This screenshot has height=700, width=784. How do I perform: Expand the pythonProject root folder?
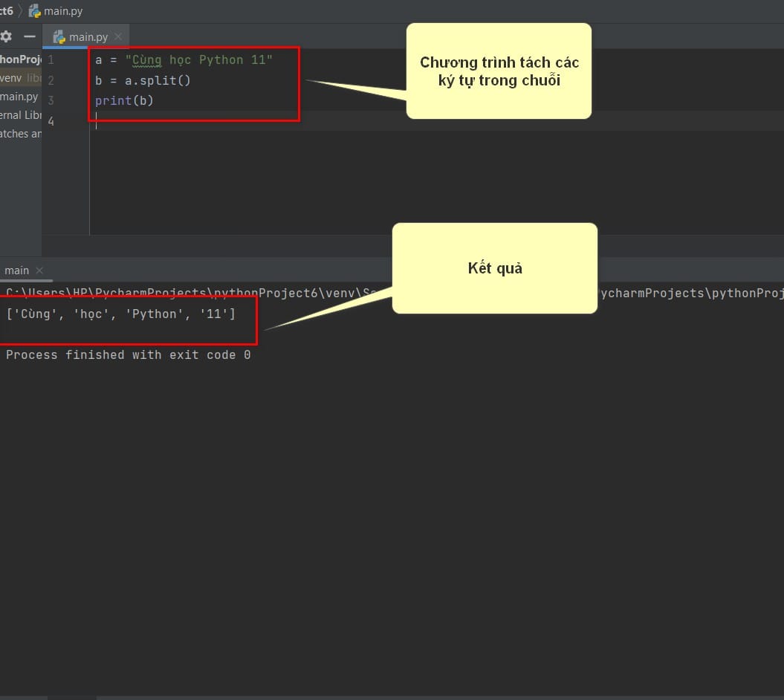click(x=21, y=59)
